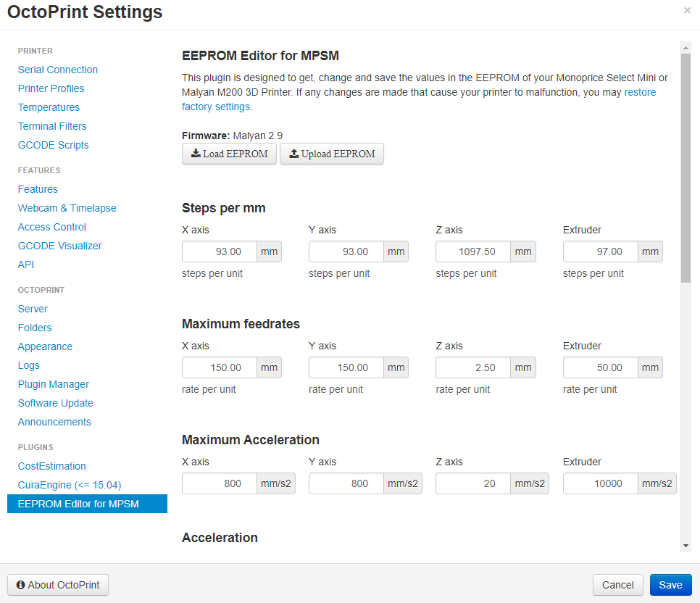The height and width of the screenshot is (603, 700).
Task: Click the Firmware: Malyan 2.9 text
Action: coord(232,136)
